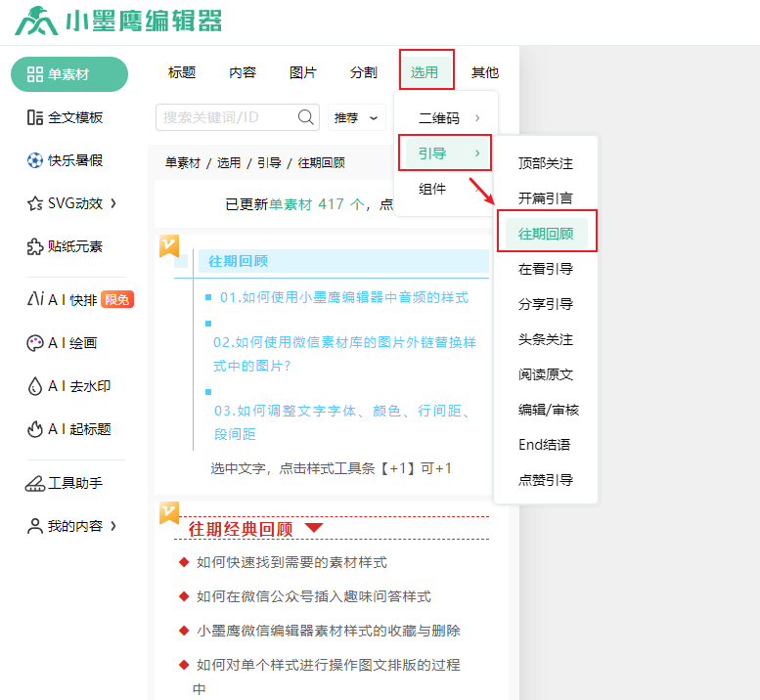Select the red 往期经典回顾 template heading
This screenshot has height=700, width=760.
(241, 529)
